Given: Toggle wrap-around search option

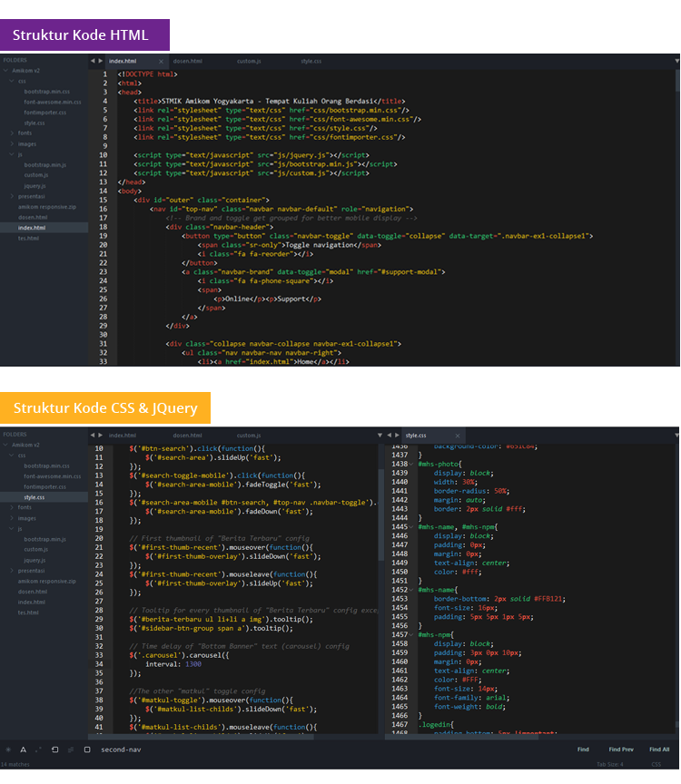Looking at the screenshot, I should [x=55, y=750].
